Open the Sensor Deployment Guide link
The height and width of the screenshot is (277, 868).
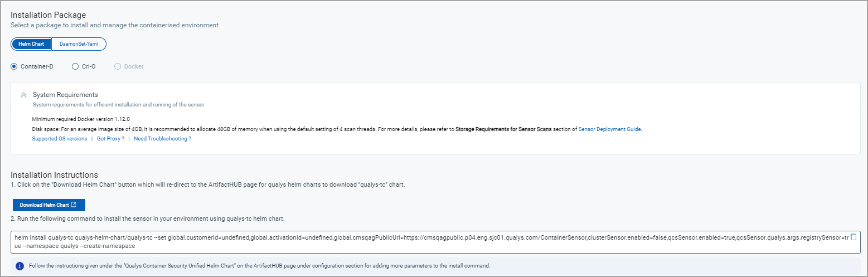(609, 129)
